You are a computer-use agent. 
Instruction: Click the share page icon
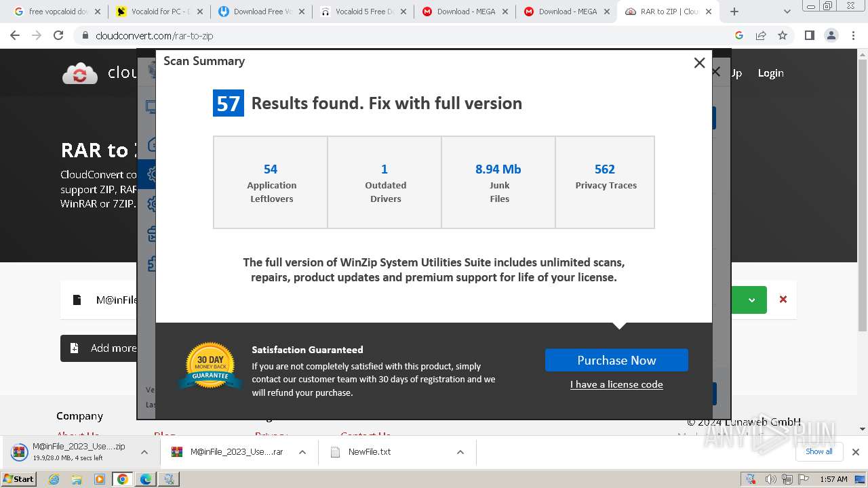761,35
